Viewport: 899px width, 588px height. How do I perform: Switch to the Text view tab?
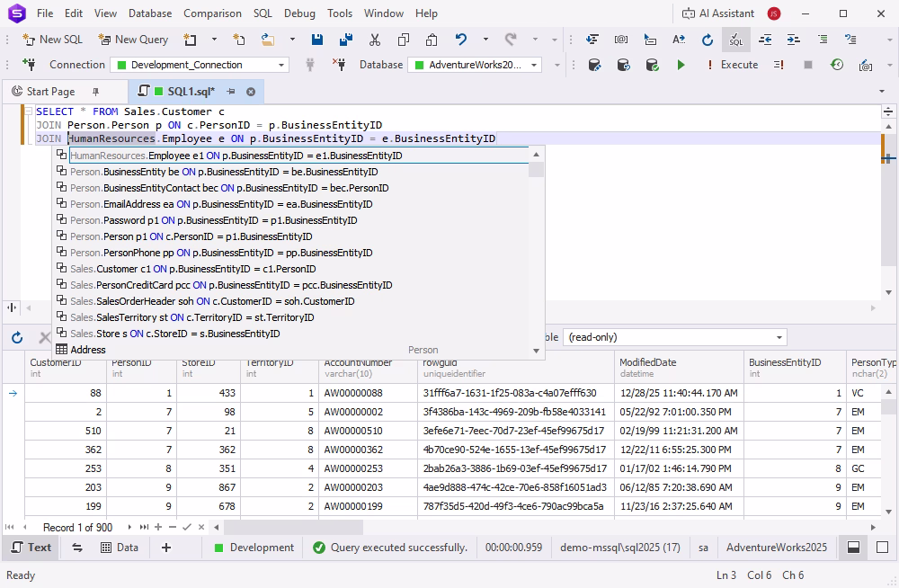[32, 548]
